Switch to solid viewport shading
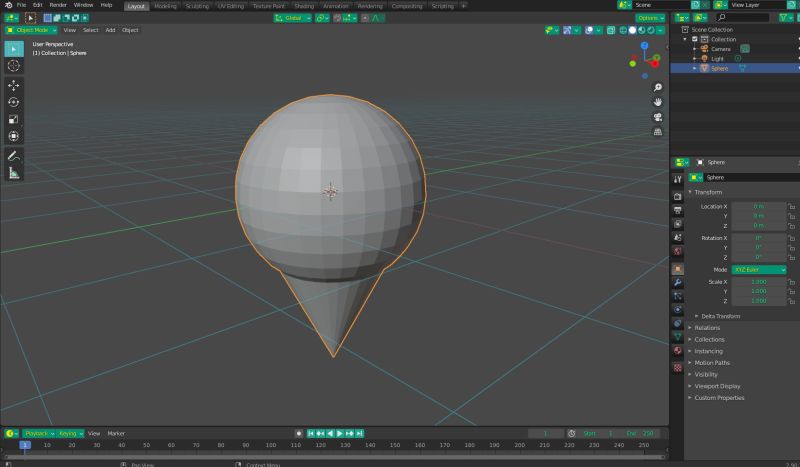 (632, 31)
